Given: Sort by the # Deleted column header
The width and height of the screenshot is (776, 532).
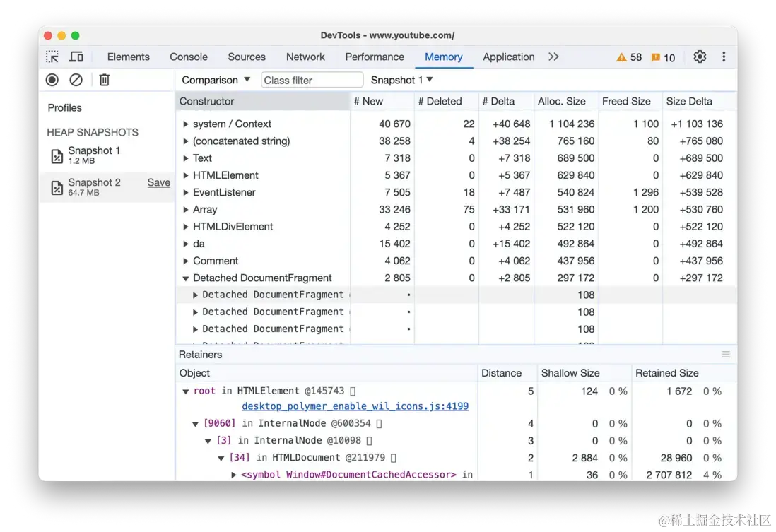Looking at the screenshot, I should coord(446,102).
